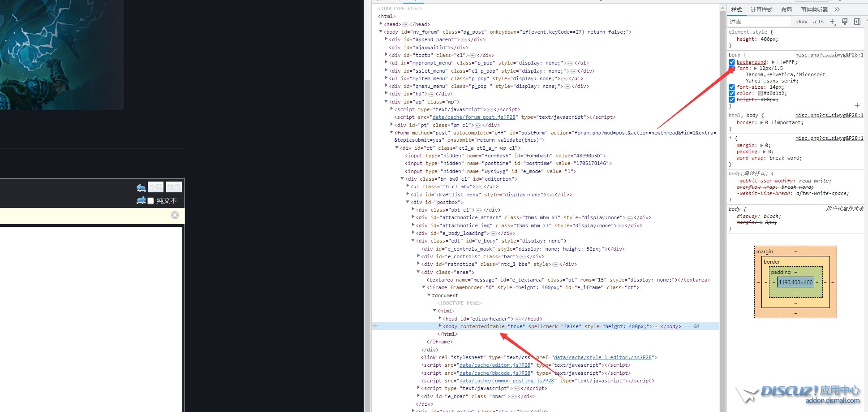
Task: Collapse the e_iframe iframe node
Action: (424, 287)
